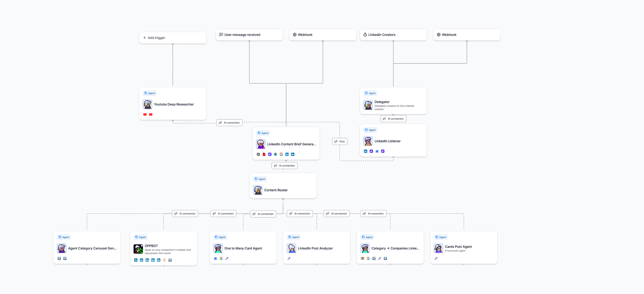Select the User message received trigger

(249, 35)
